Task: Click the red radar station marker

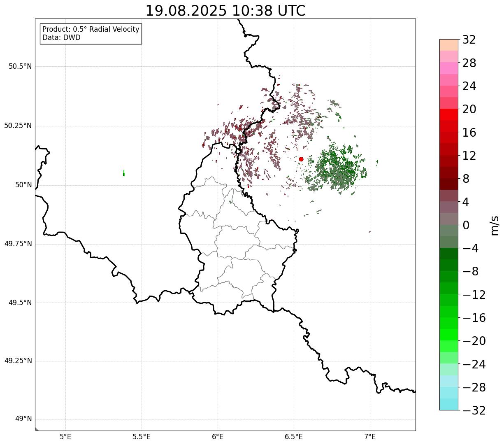Action: (x=301, y=159)
